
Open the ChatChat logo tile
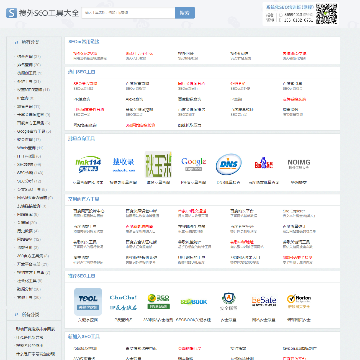pos(123,302)
